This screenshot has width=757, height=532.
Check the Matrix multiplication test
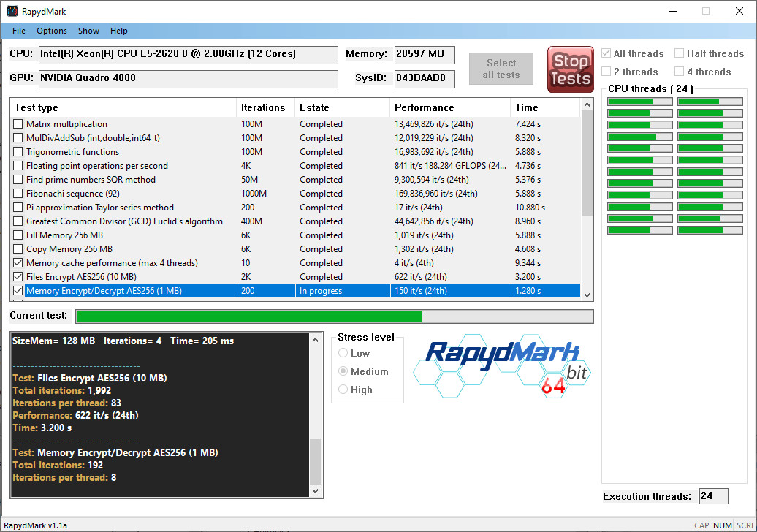pyautogui.click(x=18, y=124)
